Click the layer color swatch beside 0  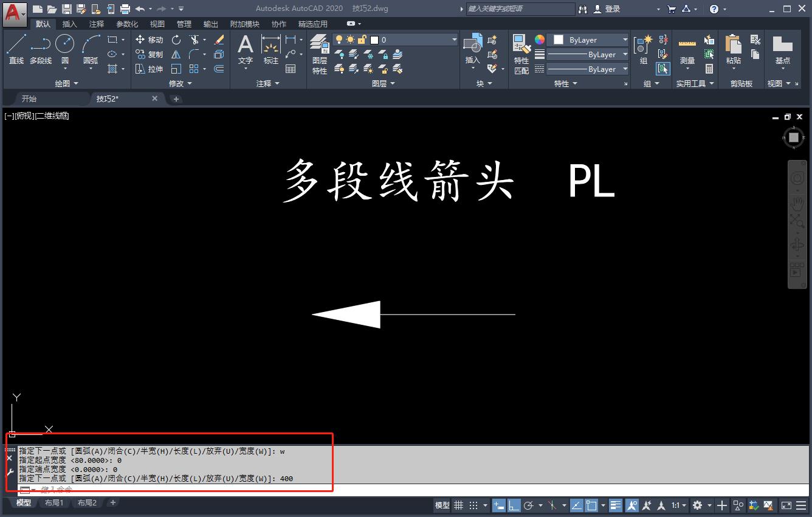tap(374, 40)
